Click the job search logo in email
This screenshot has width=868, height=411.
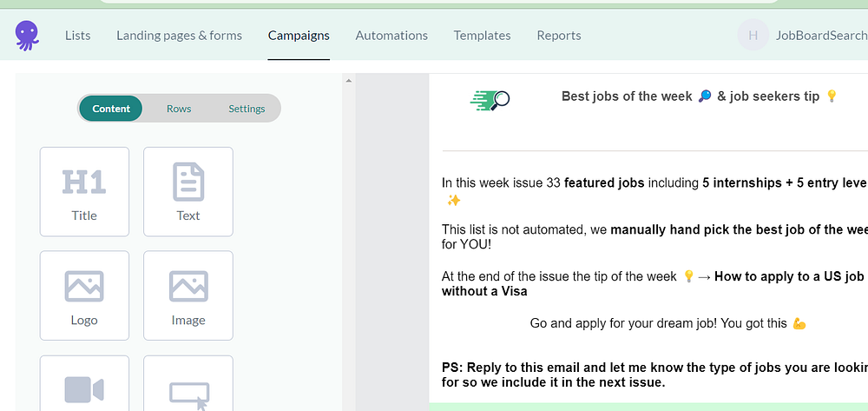point(490,101)
